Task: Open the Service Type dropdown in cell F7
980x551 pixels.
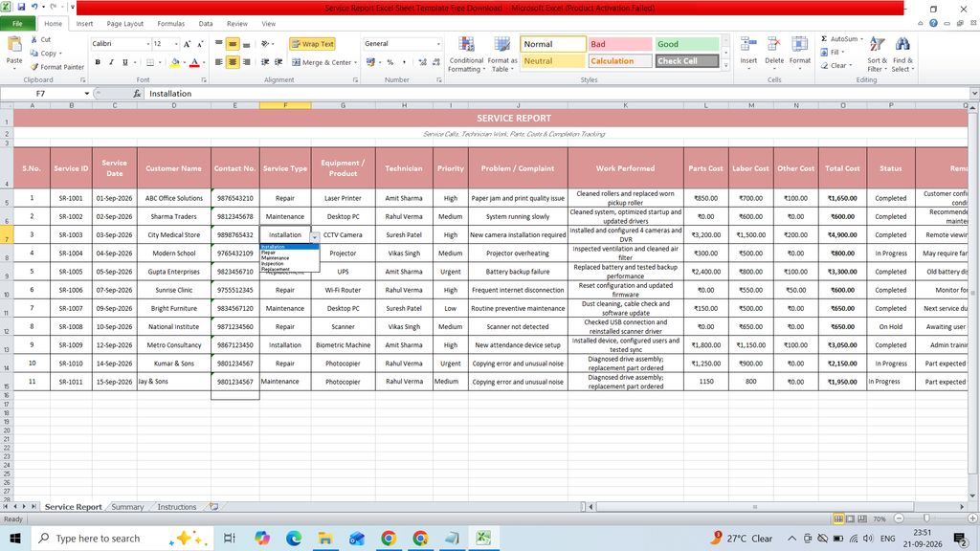Action: click(314, 237)
